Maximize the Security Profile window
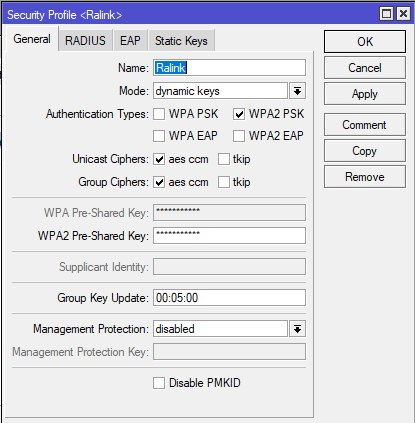This screenshot has width=415, height=423. click(x=386, y=14)
